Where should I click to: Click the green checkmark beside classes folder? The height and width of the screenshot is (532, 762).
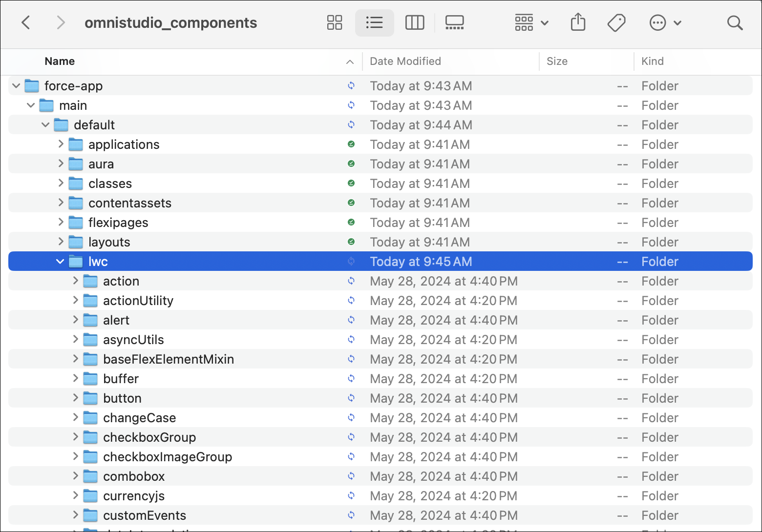tap(351, 183)
